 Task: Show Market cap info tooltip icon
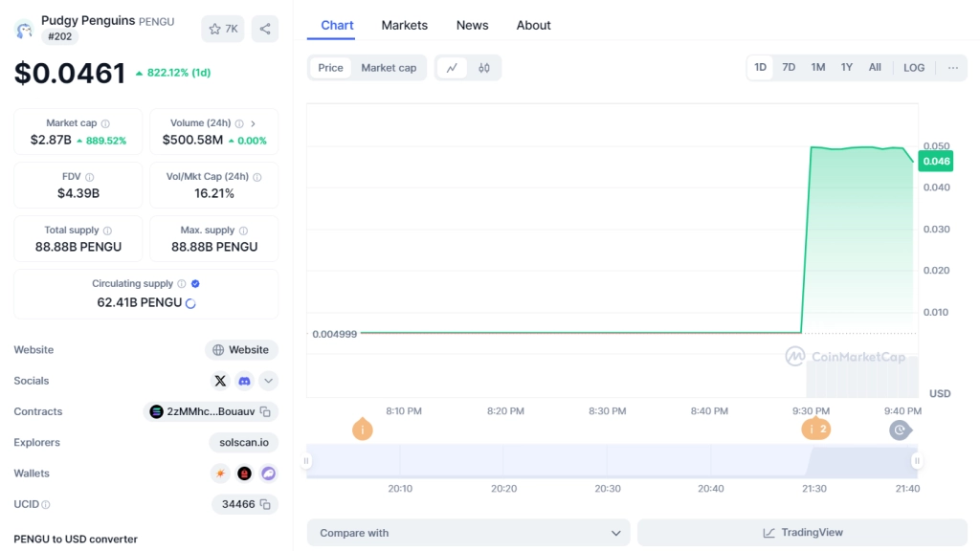[105, 123]
